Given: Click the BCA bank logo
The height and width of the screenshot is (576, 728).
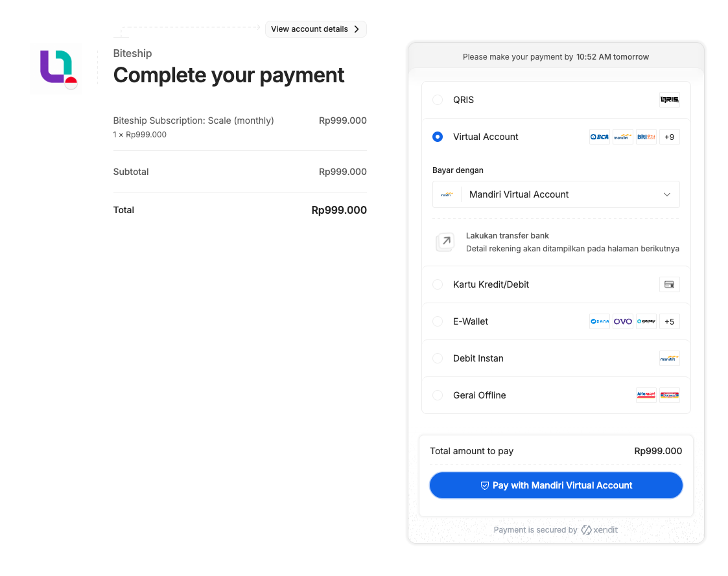Looking at the screenshot, I should click(600, 137).
